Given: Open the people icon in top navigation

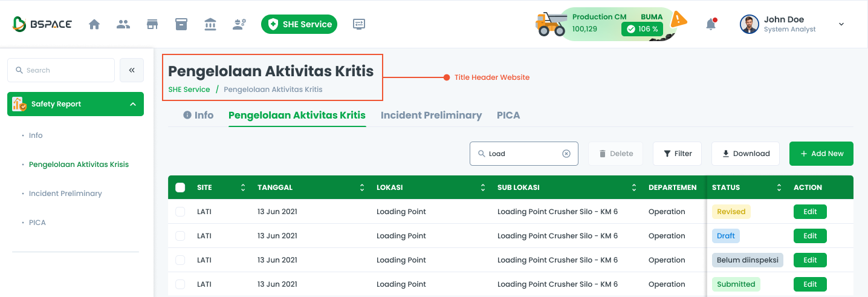Looking at the screenshot, I should 123,24.
